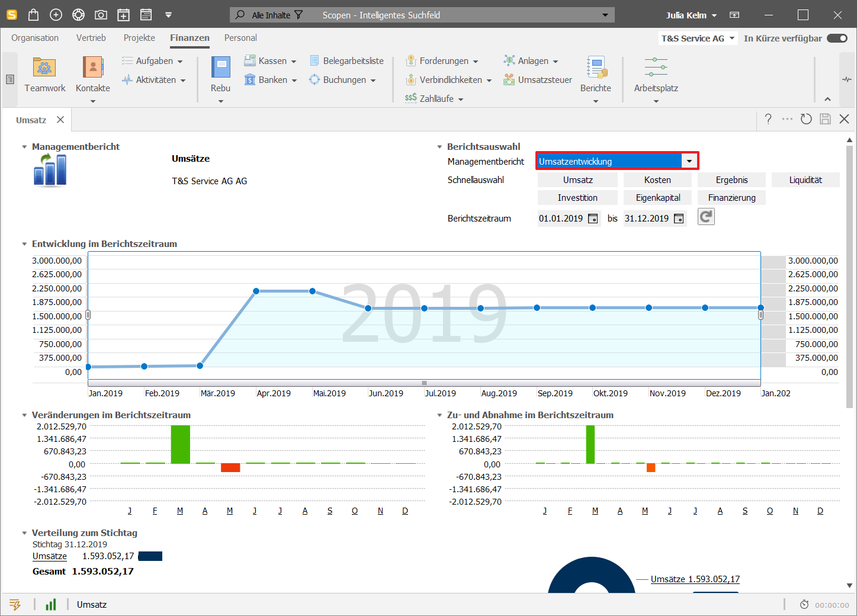Image resolution: width=857 pixels, height=616 pixels.
Task: Click the lifebuoy support icon in title bar
Action: pyautogui.click(x=78, y=15)
